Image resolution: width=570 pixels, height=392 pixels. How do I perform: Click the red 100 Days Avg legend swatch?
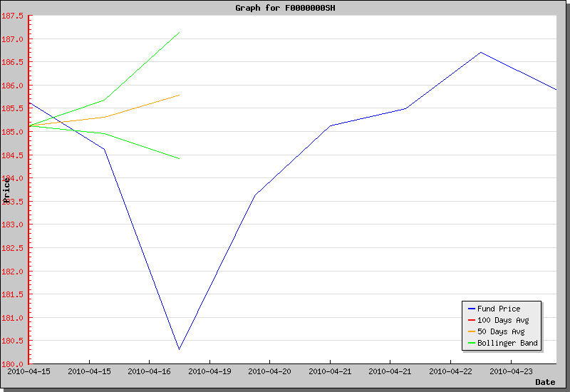coord(471,321)
